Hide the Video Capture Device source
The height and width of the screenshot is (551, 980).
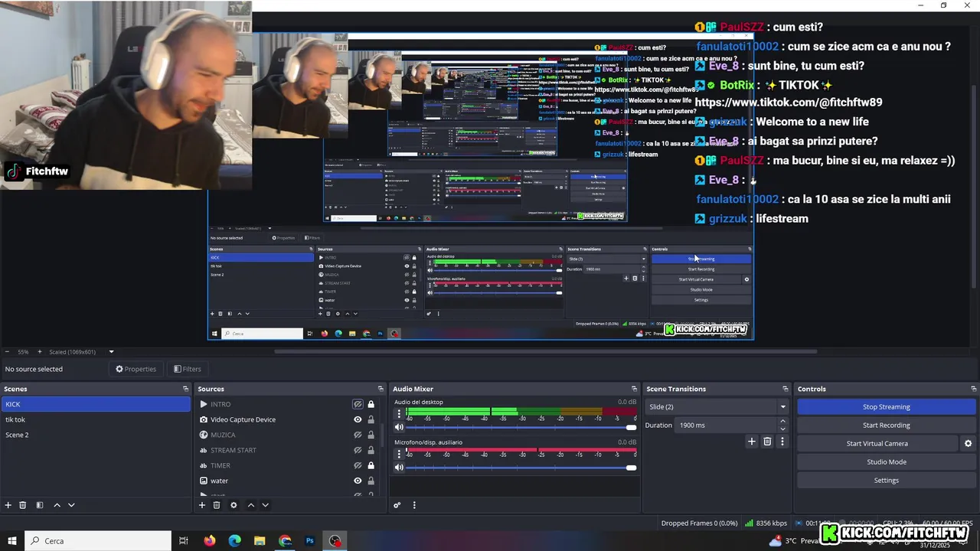point(358,419)
